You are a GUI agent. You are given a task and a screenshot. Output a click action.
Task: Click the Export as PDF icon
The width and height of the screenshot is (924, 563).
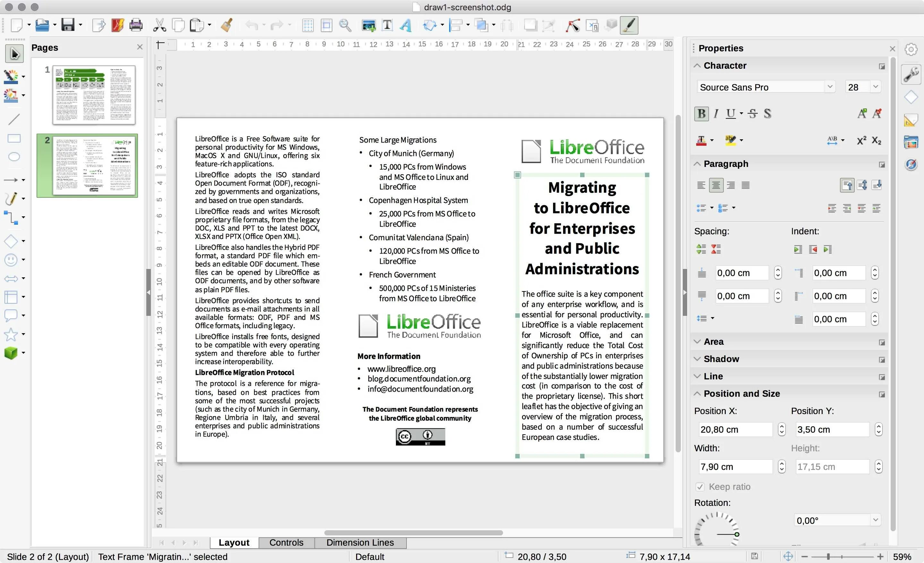pyautogui.click(x=117, y=25)
